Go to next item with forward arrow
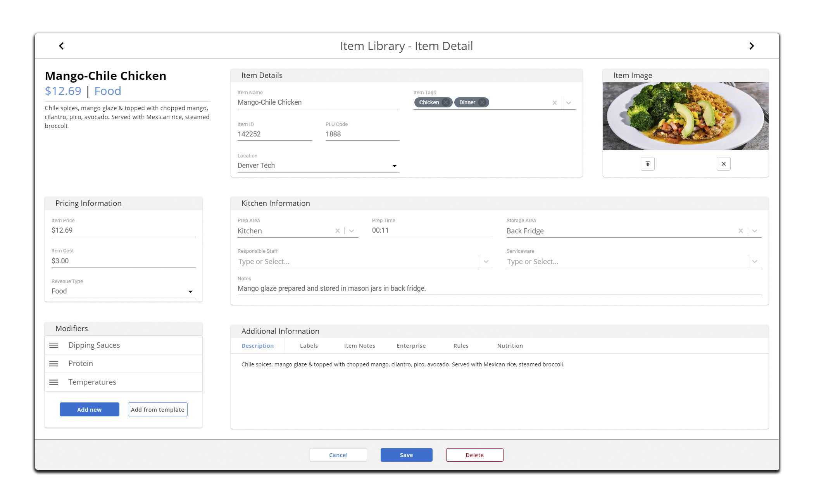Screen dimensions: 814x504 [x=752, y=46]
